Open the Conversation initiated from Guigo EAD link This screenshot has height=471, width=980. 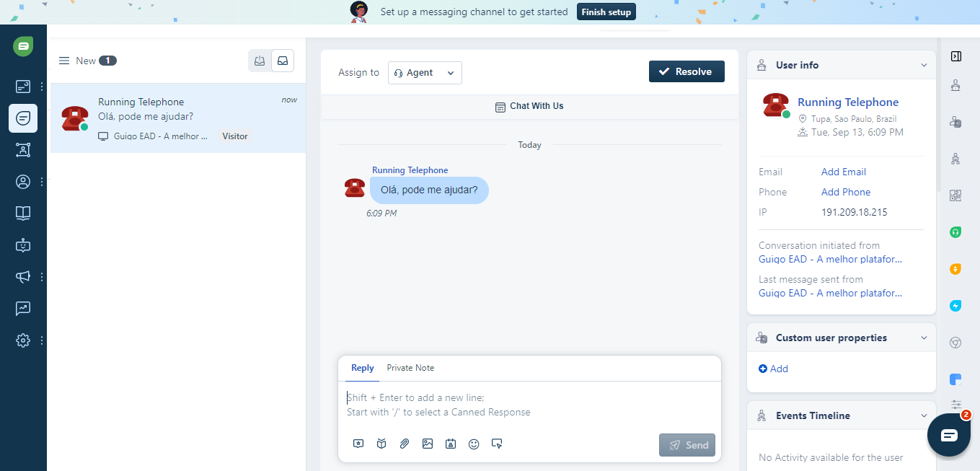coord(831,259)
